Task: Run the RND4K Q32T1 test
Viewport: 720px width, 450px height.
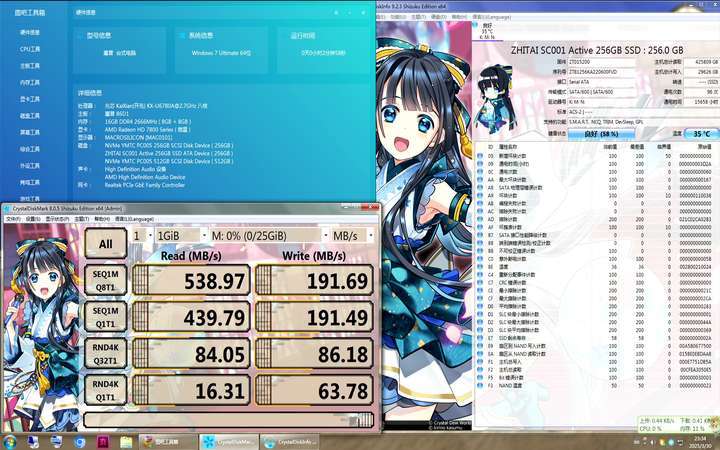Action: (x=106, y=354)
